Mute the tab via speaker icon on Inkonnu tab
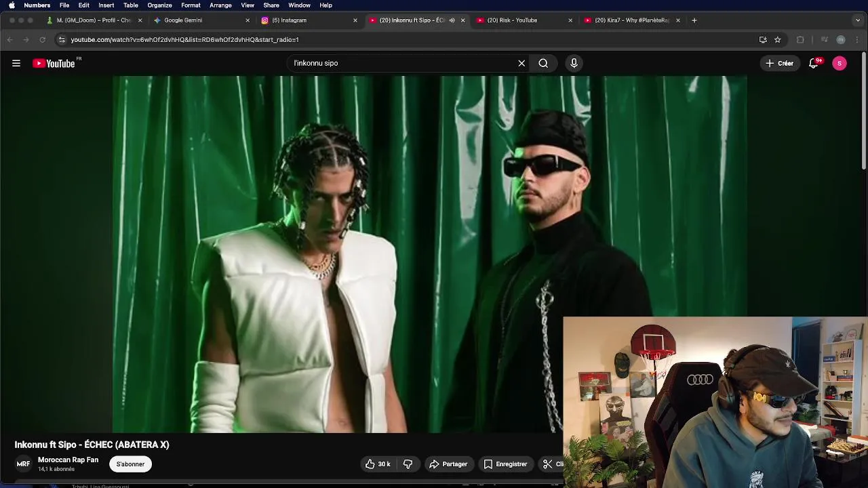Image resolution: width=868 pixels, height=488 pixels. (x=452, y=20)
